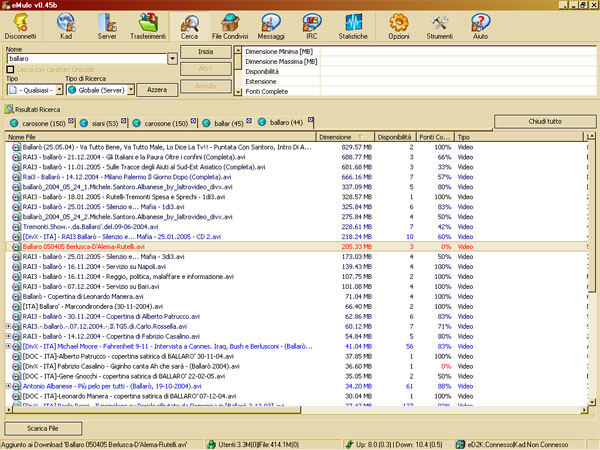Click the Altro button
600x450 pixels.
point(205,69)
